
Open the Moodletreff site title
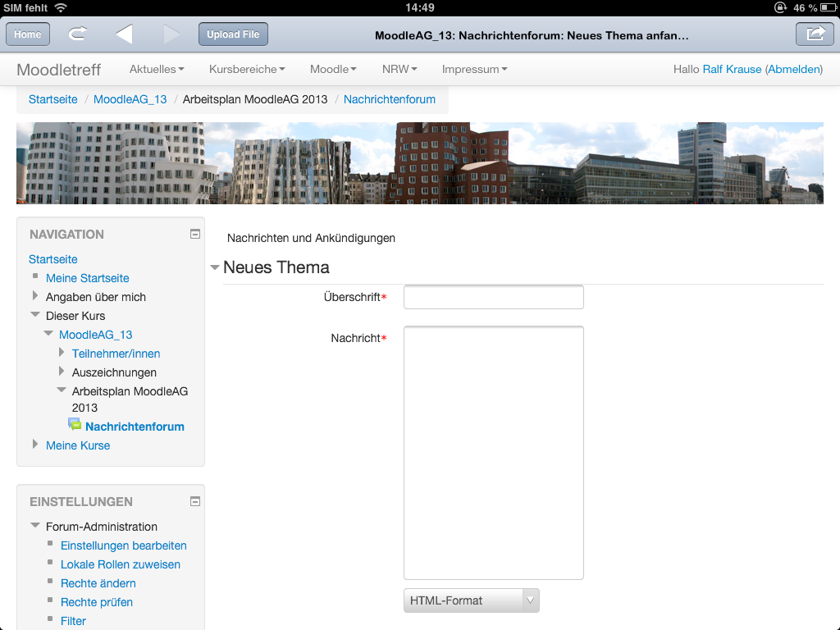tap(59, 70)
